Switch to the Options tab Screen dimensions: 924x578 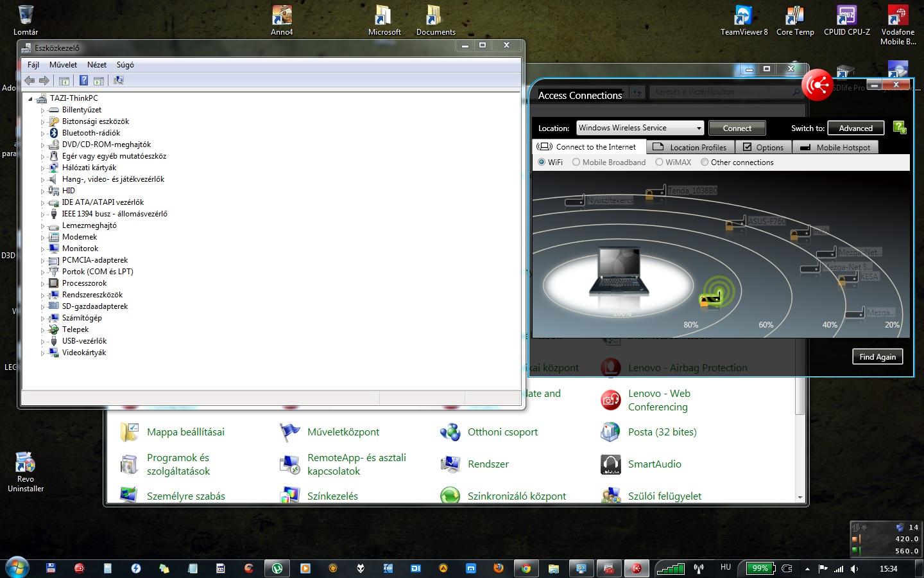point(764,147)
